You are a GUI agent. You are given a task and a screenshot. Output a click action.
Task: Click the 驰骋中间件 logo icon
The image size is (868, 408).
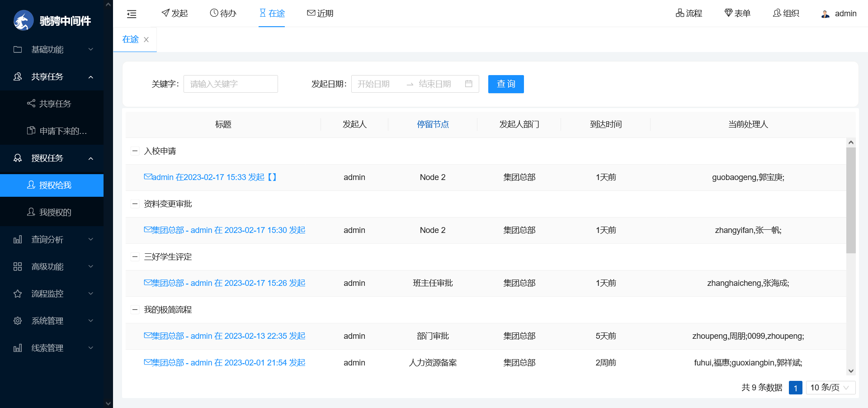(24, 21)
